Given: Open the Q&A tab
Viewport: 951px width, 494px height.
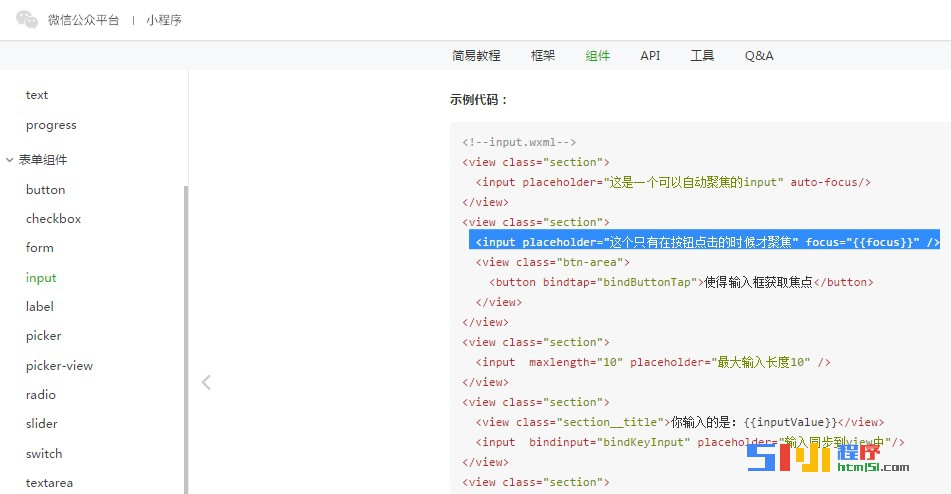Looking at the screenshot, I should tap(759, 56).
